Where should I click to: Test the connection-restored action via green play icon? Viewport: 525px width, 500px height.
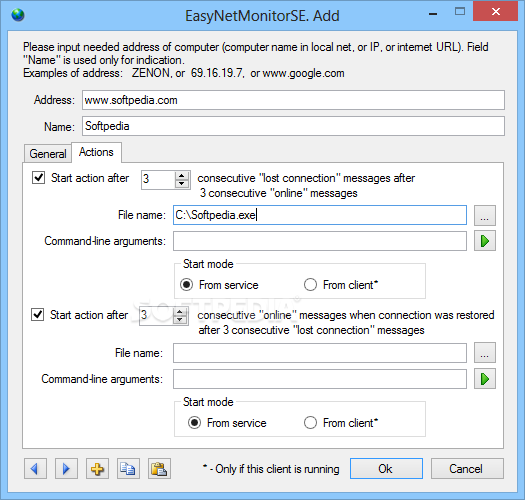[485, 379]
